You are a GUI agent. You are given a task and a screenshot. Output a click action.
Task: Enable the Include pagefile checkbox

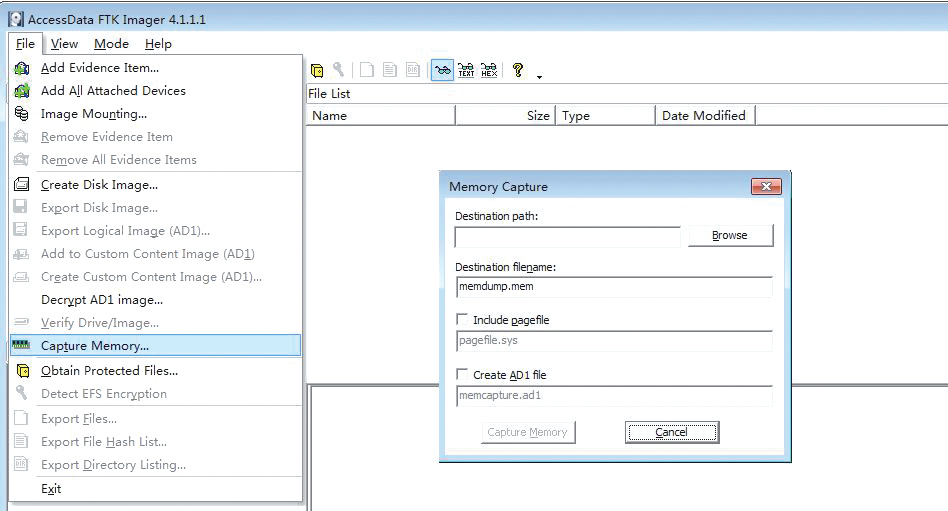pos(462,319)
